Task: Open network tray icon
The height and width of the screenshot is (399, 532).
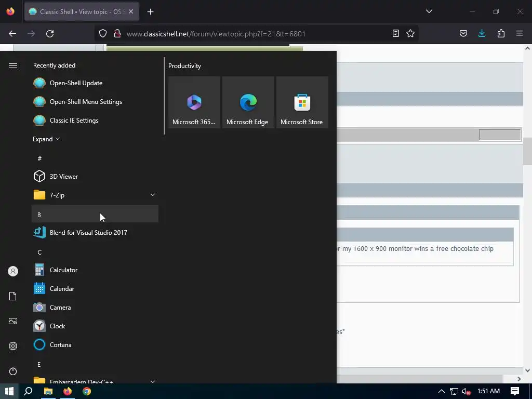Action: point(454,391)
